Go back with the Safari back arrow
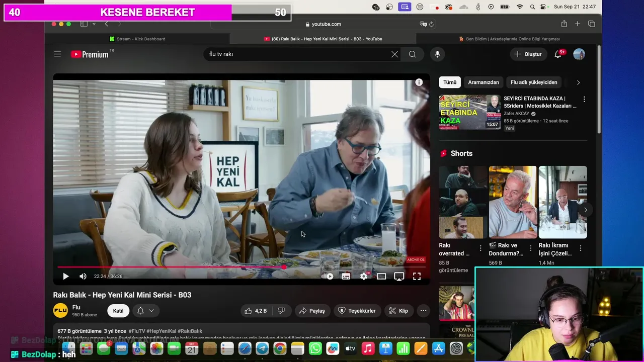The width and height of the screenshot is (644, 362). [x=107, y=24]
